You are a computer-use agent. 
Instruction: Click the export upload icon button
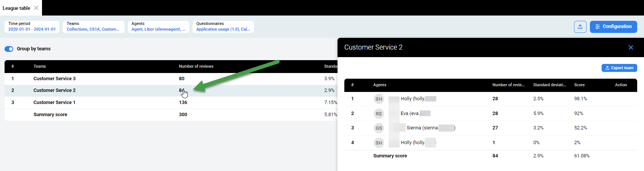(x=580, y=27)
